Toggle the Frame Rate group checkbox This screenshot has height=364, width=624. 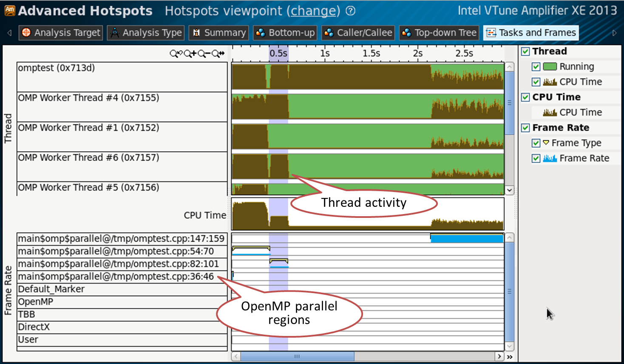tap(525, 128)
